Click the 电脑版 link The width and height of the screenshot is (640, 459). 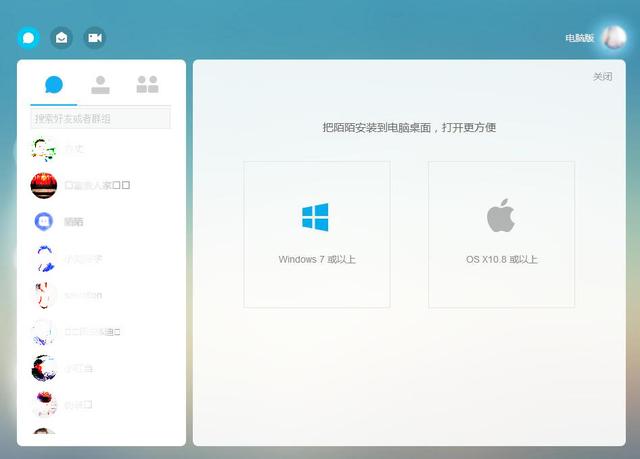click(x=579, y=38)
